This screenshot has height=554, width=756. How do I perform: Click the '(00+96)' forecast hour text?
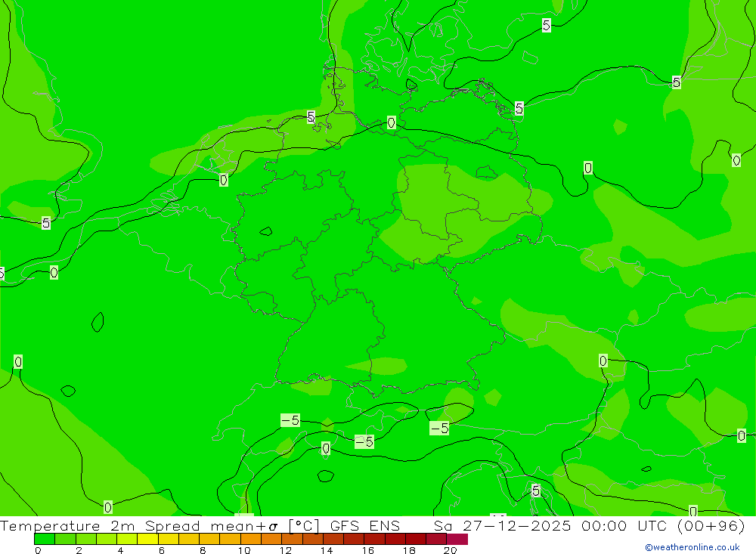[711, 525]
